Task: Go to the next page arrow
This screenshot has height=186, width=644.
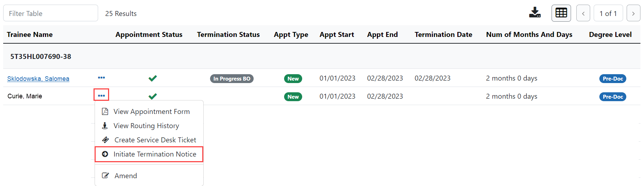Action: [x=633, y=13]
